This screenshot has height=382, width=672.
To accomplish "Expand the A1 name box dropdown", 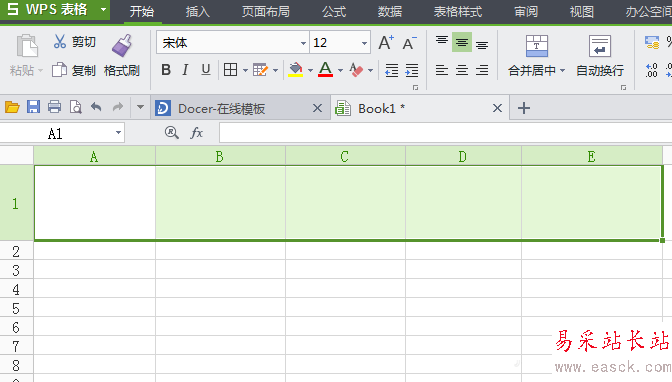I will coord(118,133).
